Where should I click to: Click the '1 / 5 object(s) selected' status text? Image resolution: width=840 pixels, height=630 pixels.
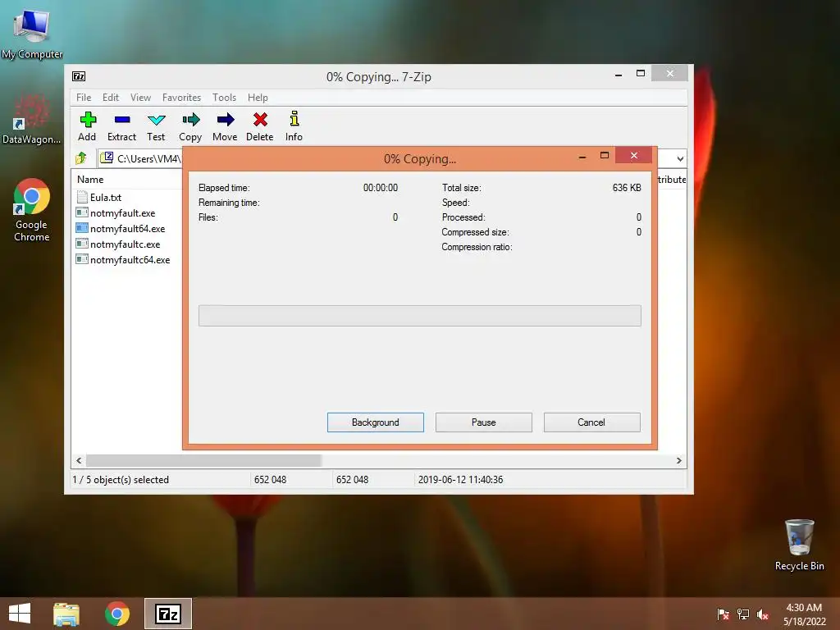click(x=121, y=479)
